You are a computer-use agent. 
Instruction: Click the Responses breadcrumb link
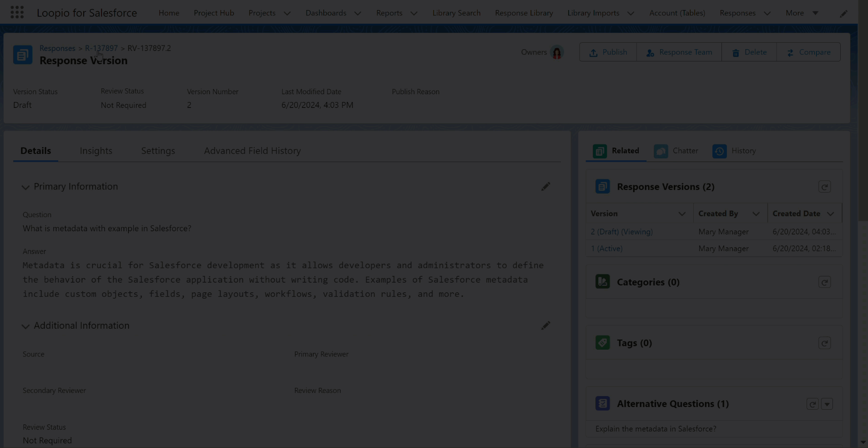tap(57, 48)
